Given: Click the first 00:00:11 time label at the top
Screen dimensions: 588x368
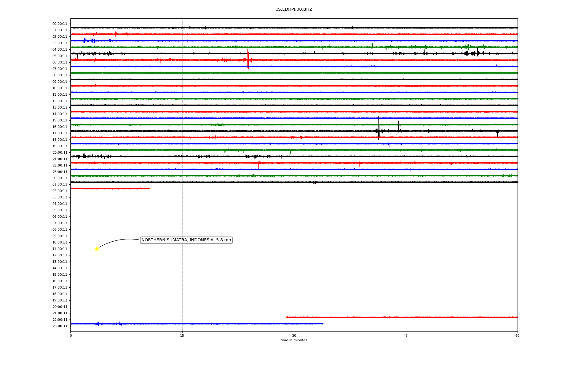Looking at the screenshot, I should [x=60, y=24].
